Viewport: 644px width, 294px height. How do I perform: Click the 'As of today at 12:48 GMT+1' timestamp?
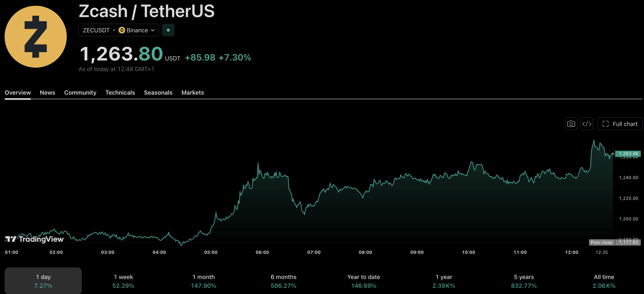click(x=116, y=69)
